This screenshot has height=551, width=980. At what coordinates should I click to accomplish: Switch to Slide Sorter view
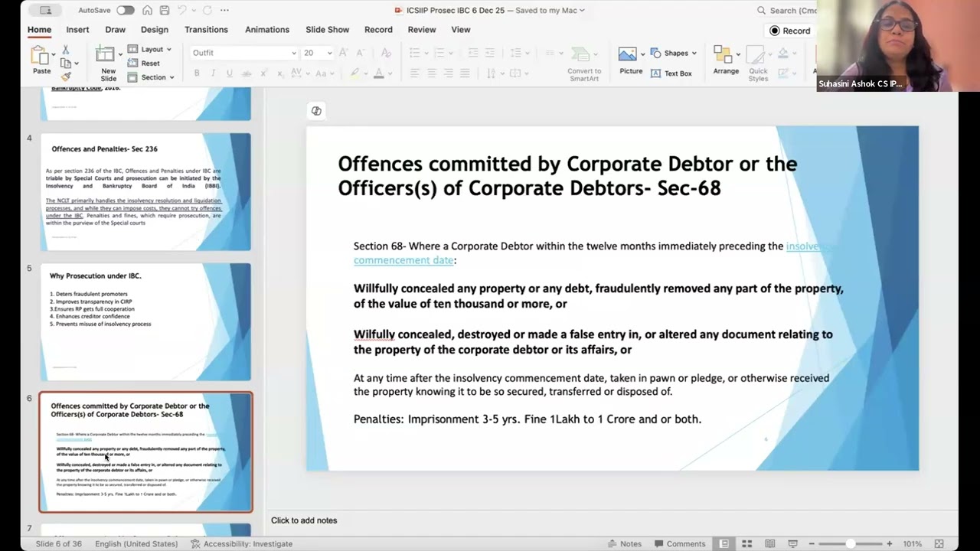(x=746, y=544)
